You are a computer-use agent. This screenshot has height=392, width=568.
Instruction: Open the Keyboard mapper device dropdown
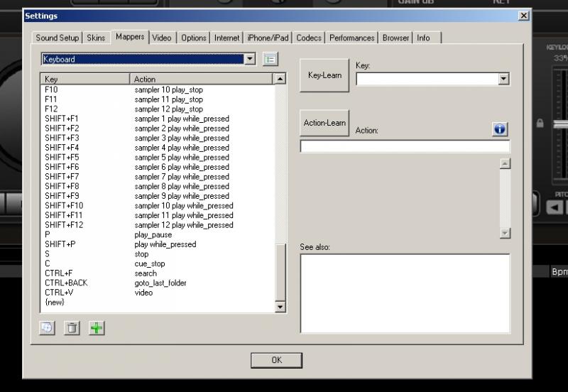[249, 60]
